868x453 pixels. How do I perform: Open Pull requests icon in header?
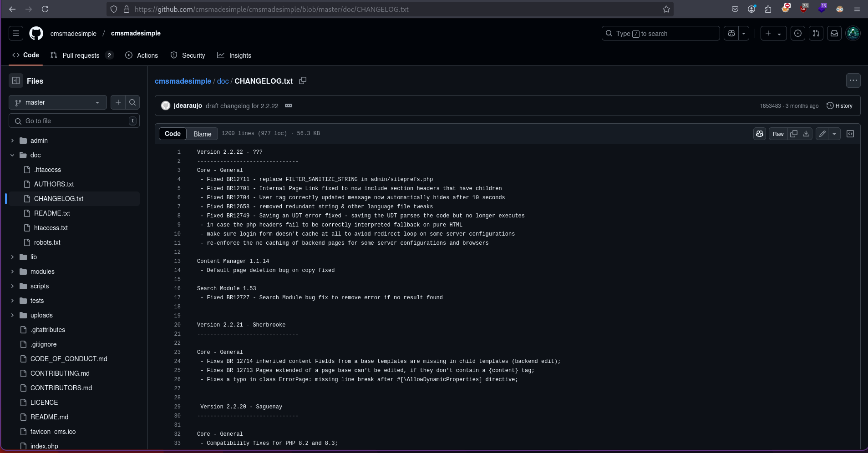(816, 33)
